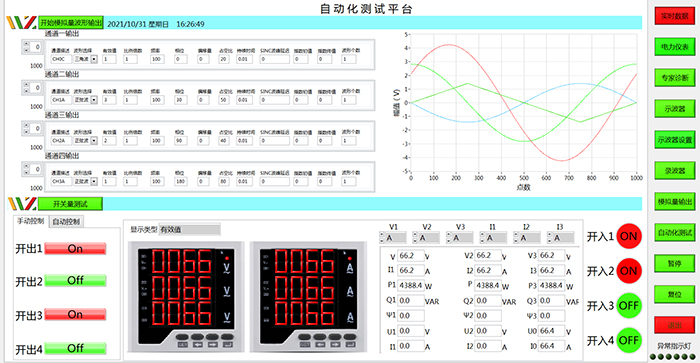This screenshot has width=700, height=363.
Task: Open the 显示类型 display type selector
Action: point(190,230)
